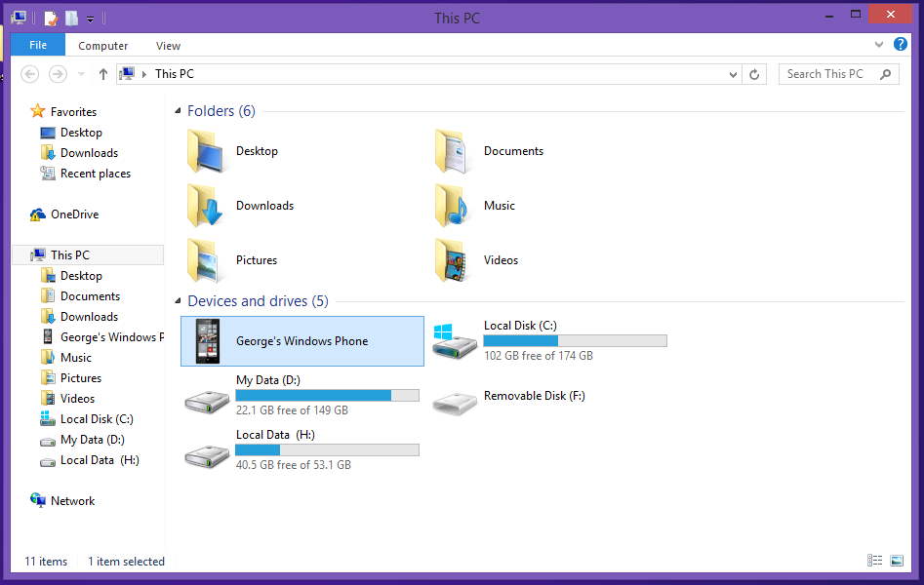
Task: Click the Properties quick access icon
Action: pos(52,19)
